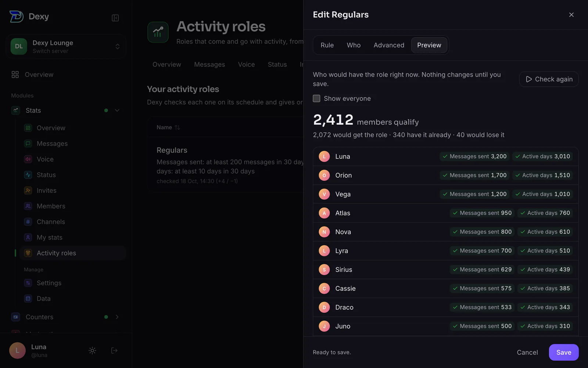Click the Counters module icon

click(15, 317)
